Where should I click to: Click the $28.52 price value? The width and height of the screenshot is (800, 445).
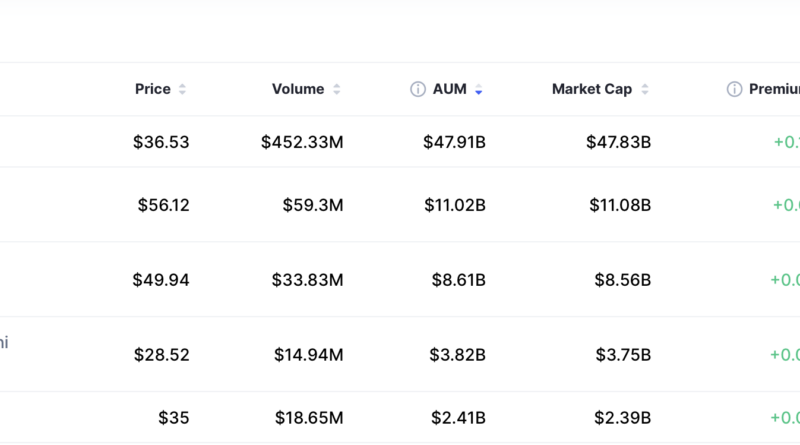(161, 355)
